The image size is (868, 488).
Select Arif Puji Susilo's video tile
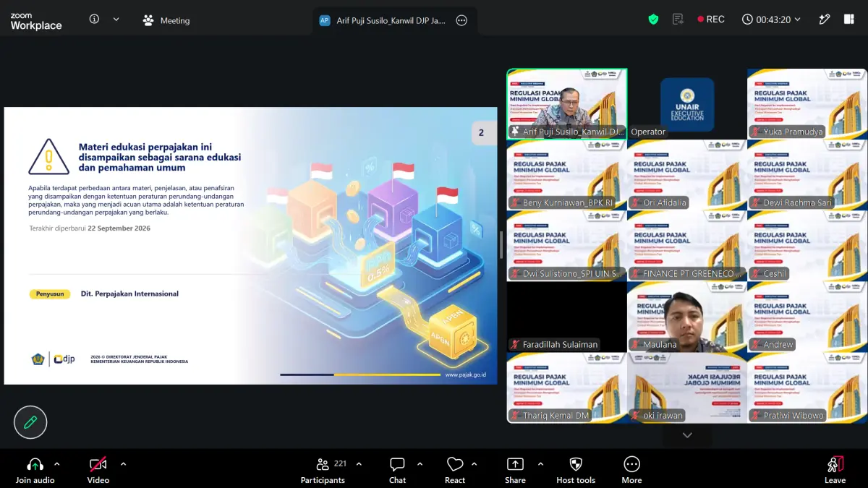tap(567, 103)
